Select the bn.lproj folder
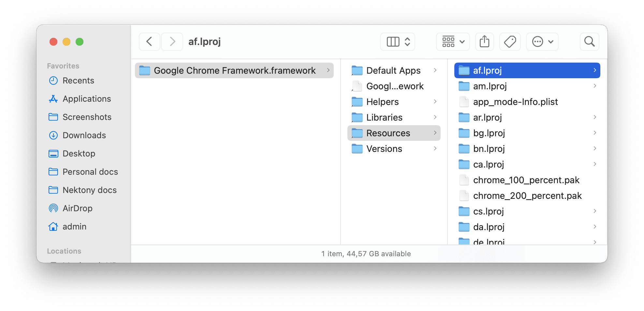 point(527,149)
